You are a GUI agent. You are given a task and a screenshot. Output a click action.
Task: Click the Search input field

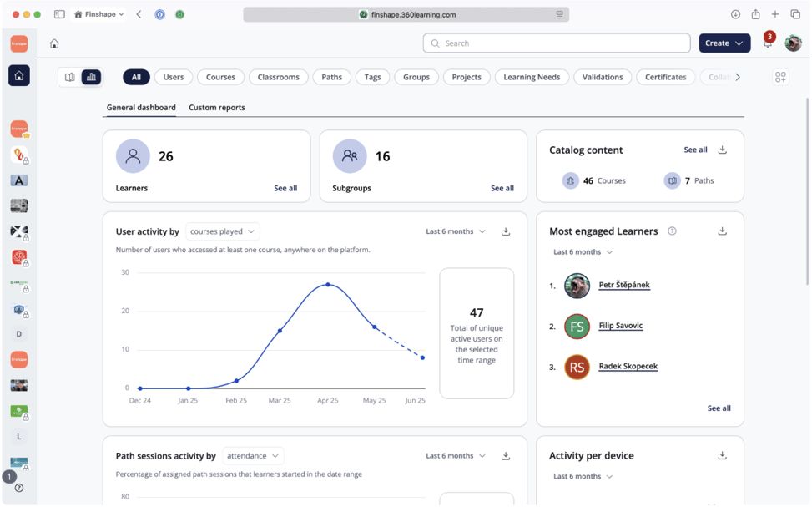[557, 43]
